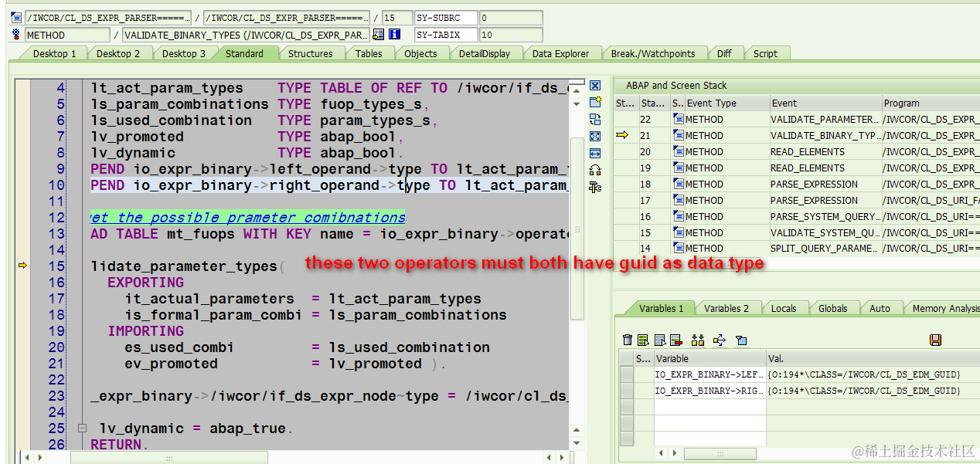This screenshot has width=980, height=464.
Task: Click the Variable column header
Action: (x=709, y=358)
